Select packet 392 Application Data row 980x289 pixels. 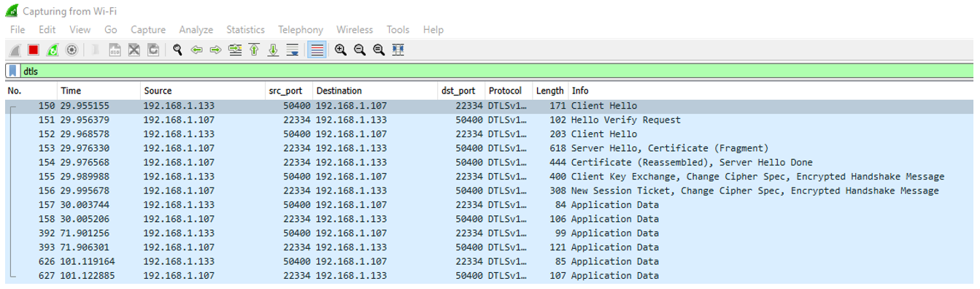pos(489,234)
